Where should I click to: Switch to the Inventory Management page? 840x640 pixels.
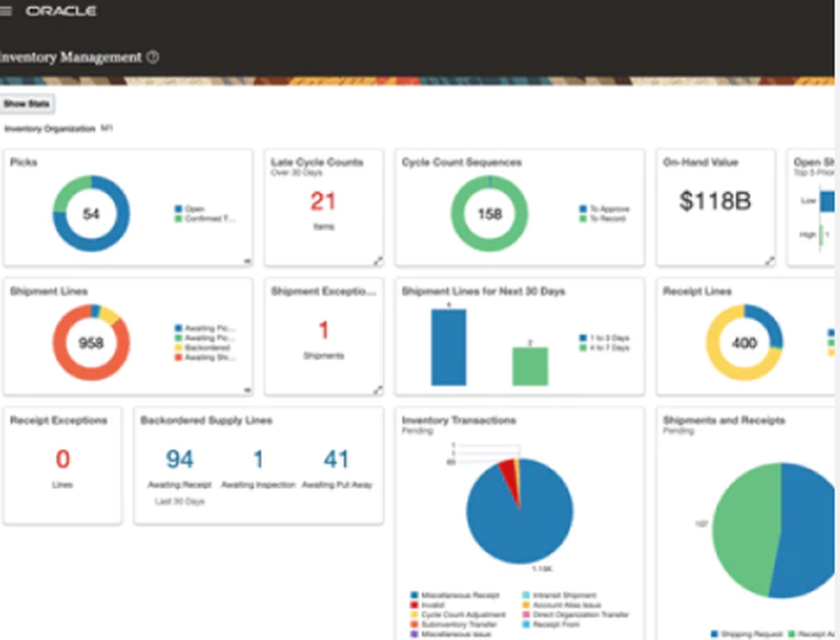click(71, 57)
